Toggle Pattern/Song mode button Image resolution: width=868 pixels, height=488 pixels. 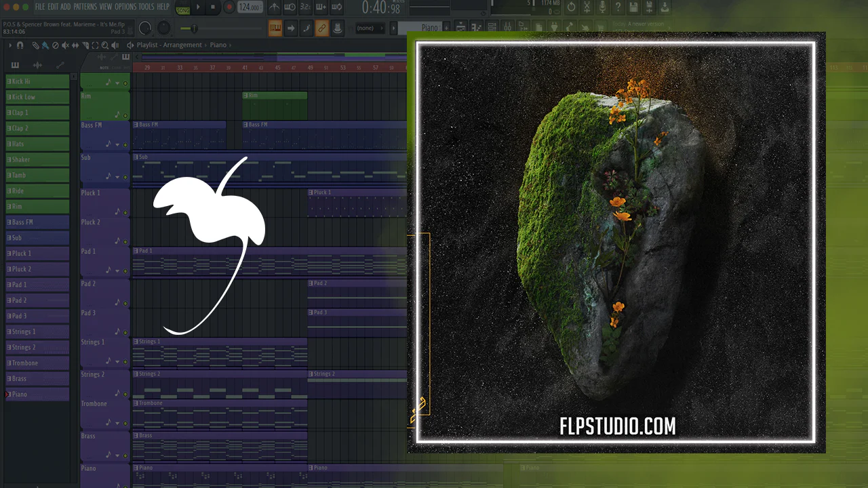182,7
